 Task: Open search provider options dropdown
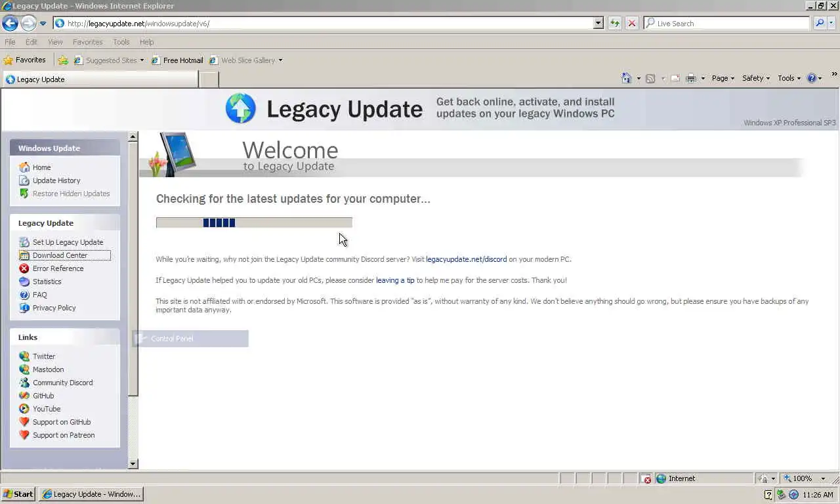(831, 24)
